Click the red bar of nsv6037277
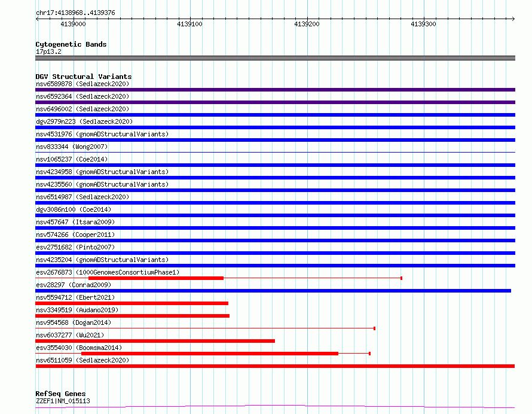This screenshot has height=414, width=532. (x=155, y=341)
